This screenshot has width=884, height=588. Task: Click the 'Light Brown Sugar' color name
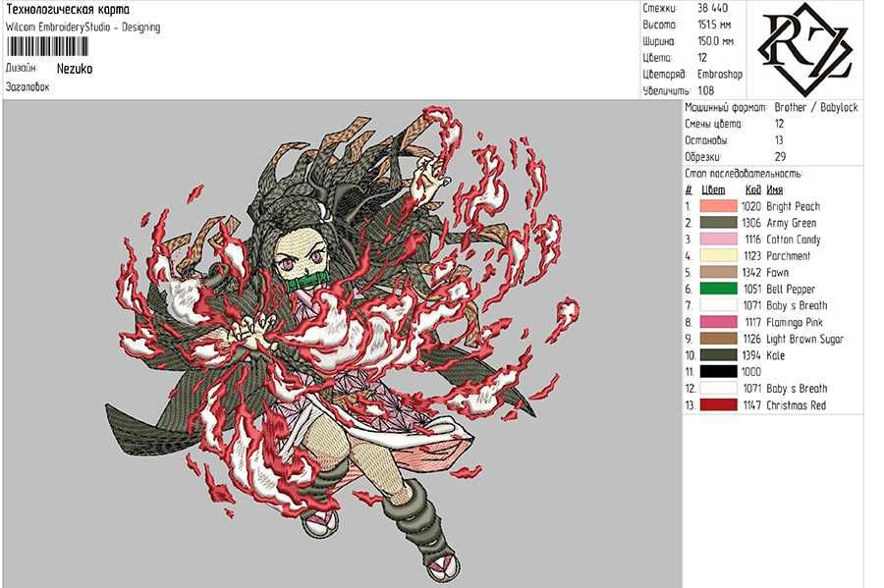coord(805,339)
